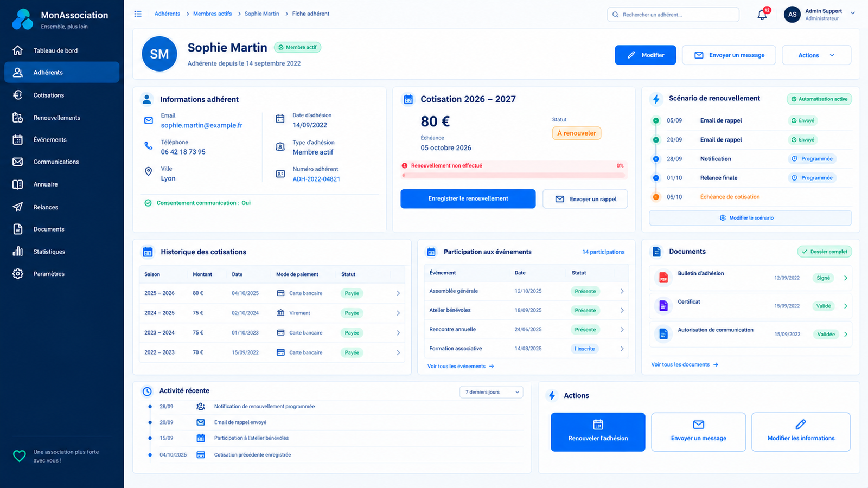
Task: Focus the Rechercher un adhérent field
Action: [x=673, y=15]
